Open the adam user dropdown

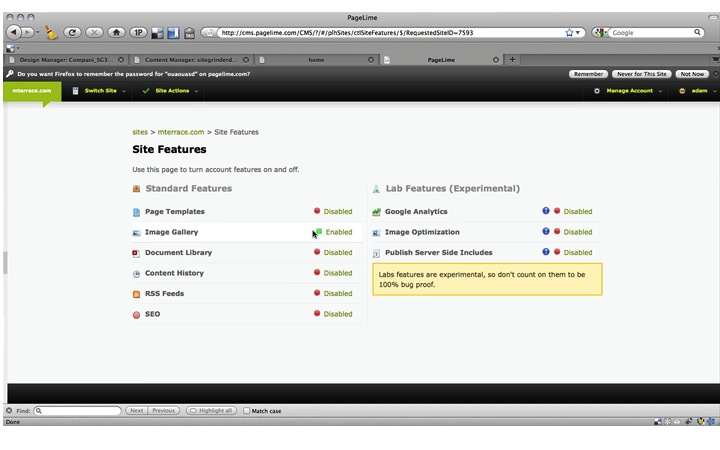697,91
